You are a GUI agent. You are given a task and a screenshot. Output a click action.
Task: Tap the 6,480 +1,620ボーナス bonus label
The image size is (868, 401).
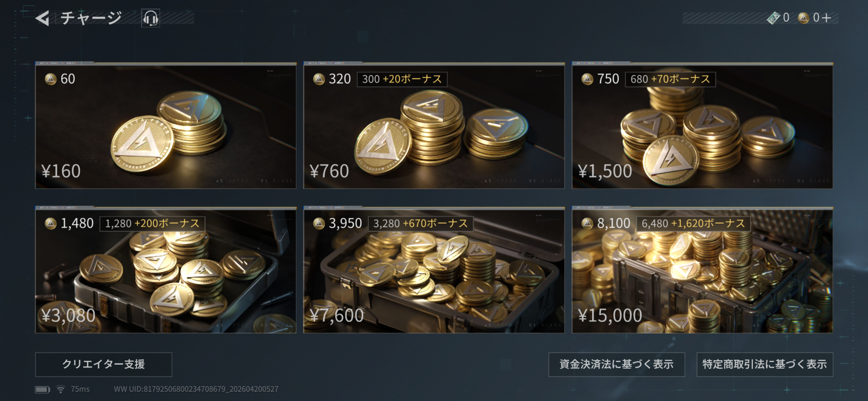pyautogui.click(x=694, y=223)
